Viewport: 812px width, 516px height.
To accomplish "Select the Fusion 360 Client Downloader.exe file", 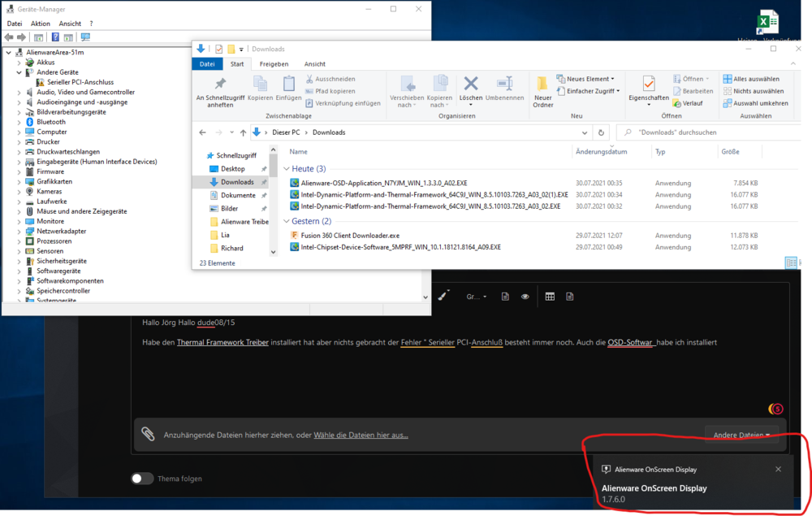I will (x=350, y=235).
